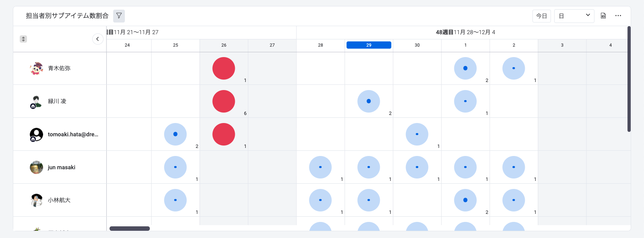The width and height of the screenshot is (644, 238).
Task: Click jun masaki's avatar photo
Action: point(36,167)
